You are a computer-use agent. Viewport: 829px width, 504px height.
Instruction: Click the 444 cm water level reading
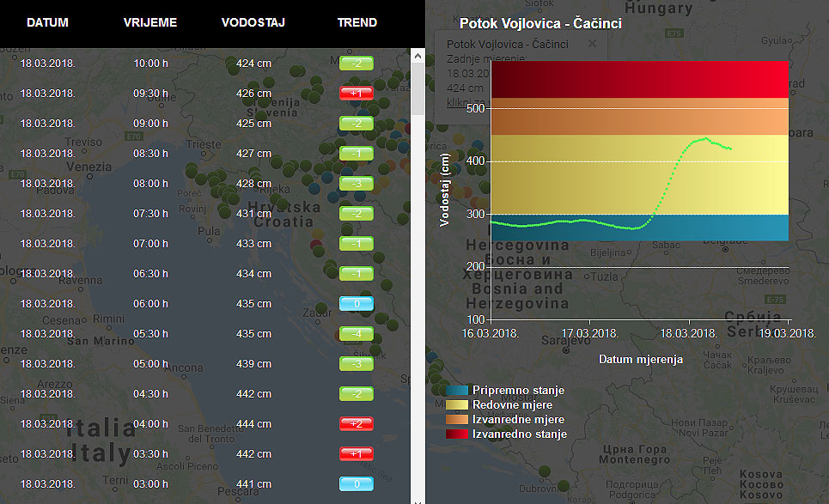tap(253, 423)
